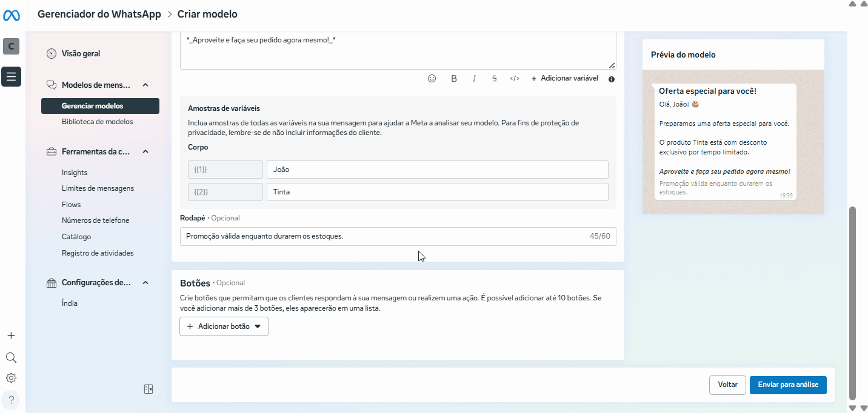Toggle the sidebar collapse panel icon
Viewport: 868px width, 413px height.
coord(149,389)
